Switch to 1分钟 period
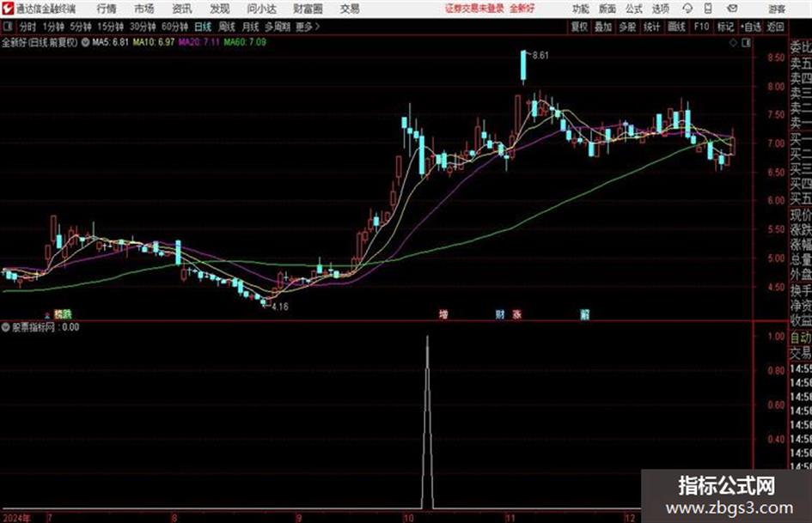This screenshot has width=812, height=523. [x=53, y=27]
